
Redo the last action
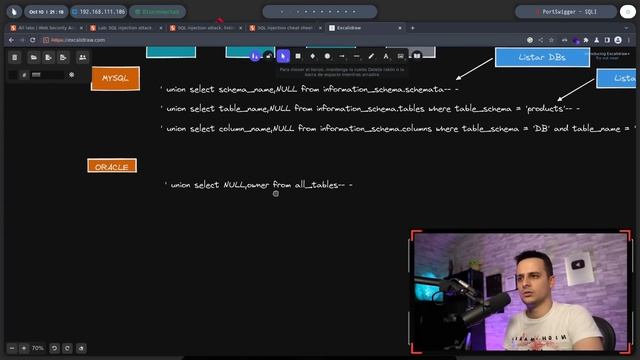coord(67,348)
